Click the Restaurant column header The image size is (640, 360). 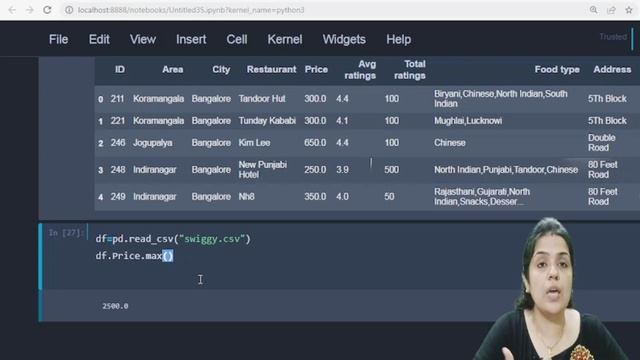point(271,69)
